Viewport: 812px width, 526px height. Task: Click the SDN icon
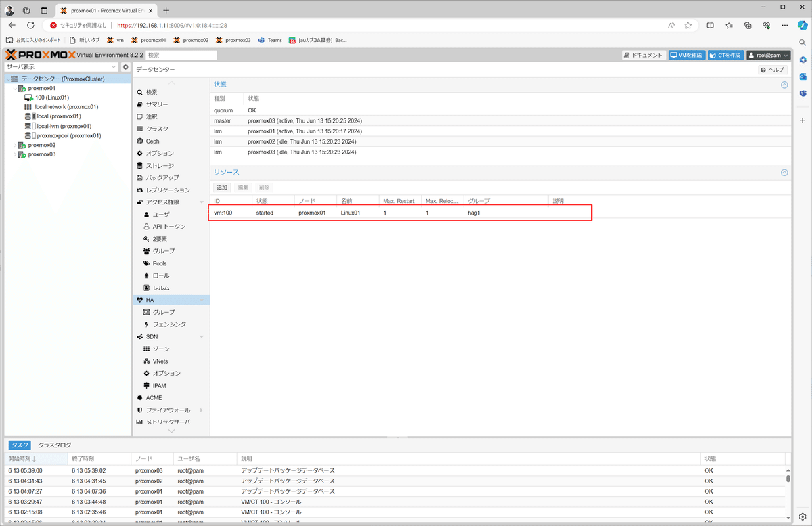click(140, 336)
